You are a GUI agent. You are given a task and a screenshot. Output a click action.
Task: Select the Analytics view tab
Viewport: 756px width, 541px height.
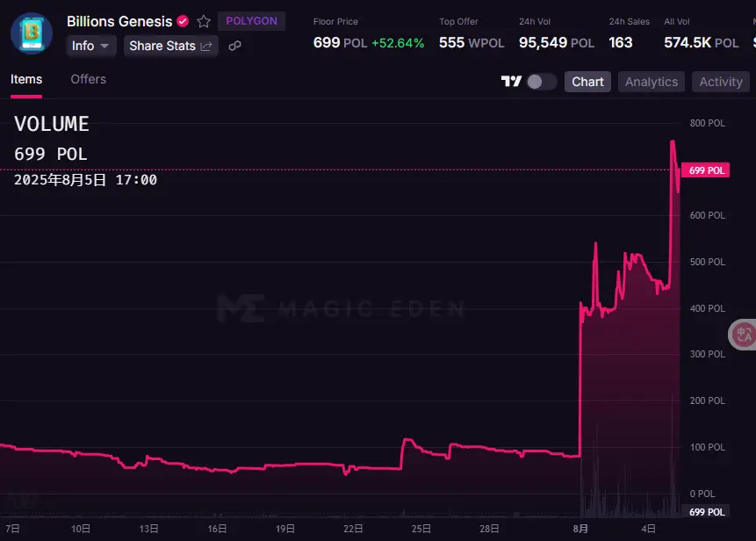(x=651, y=82)
